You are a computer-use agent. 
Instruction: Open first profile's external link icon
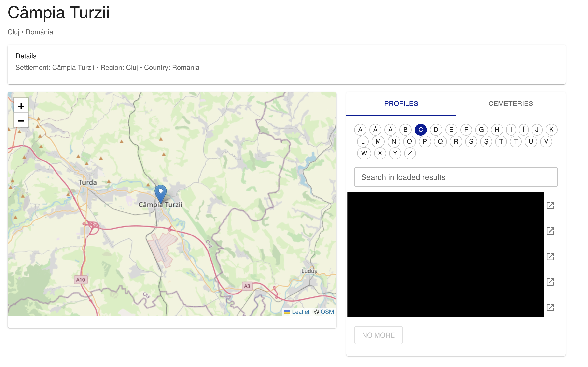(x=550, y=206)
